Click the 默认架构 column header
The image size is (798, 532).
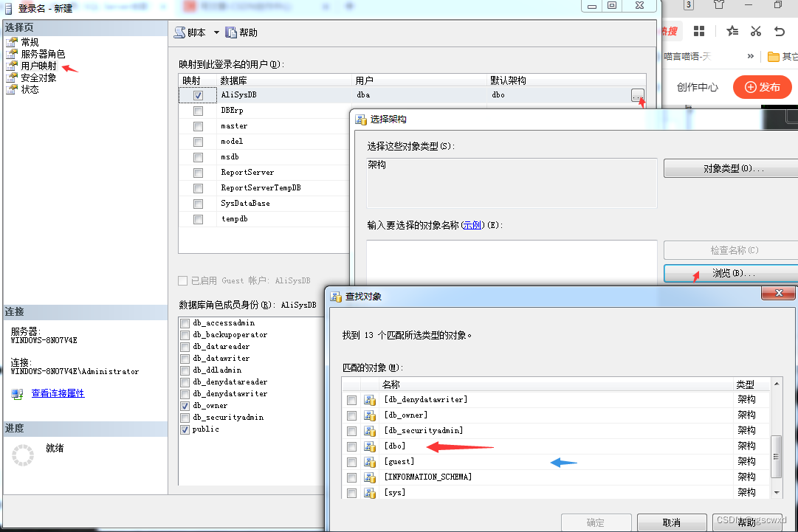(566, 80)
